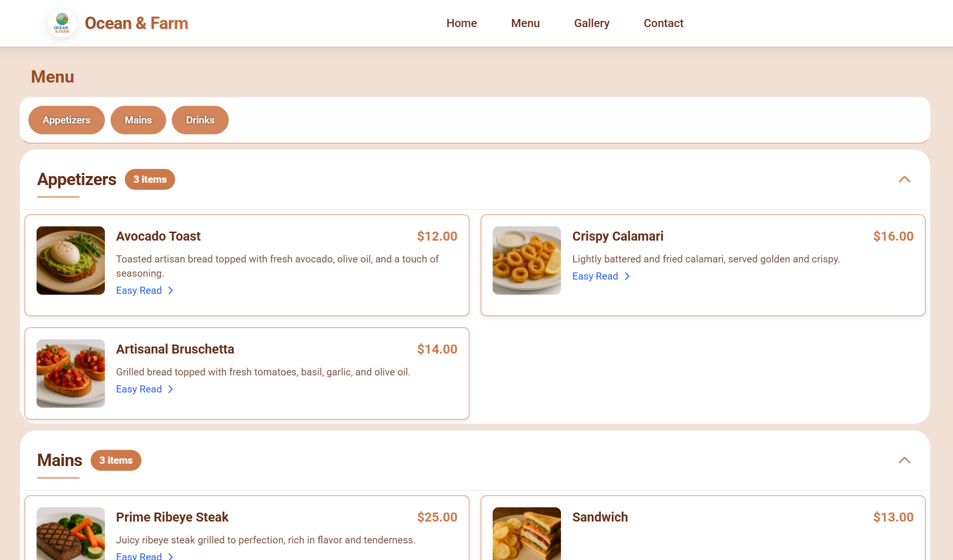This screenshot has height=560, width=953.
Task: Go to the Home page
Action: (461, 23)
